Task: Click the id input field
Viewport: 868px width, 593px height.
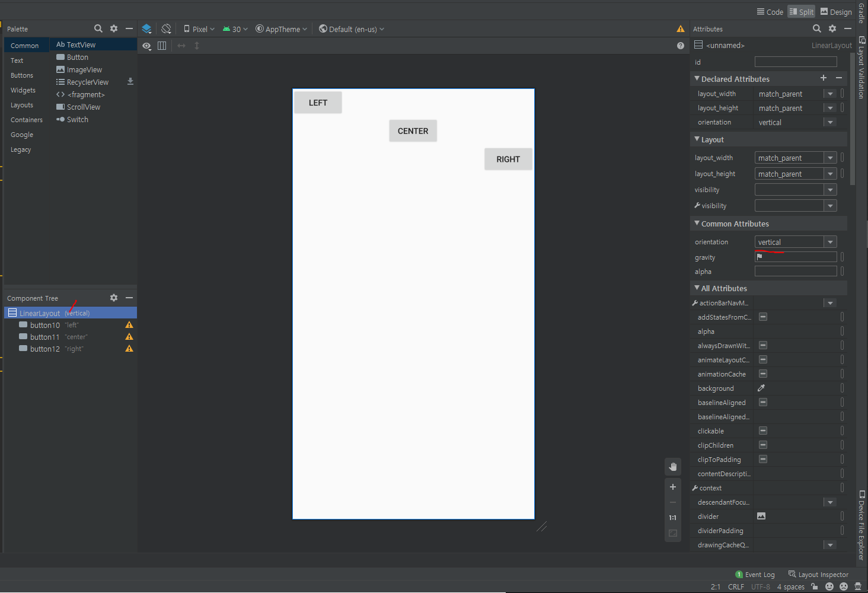Action: pos(796,62)
